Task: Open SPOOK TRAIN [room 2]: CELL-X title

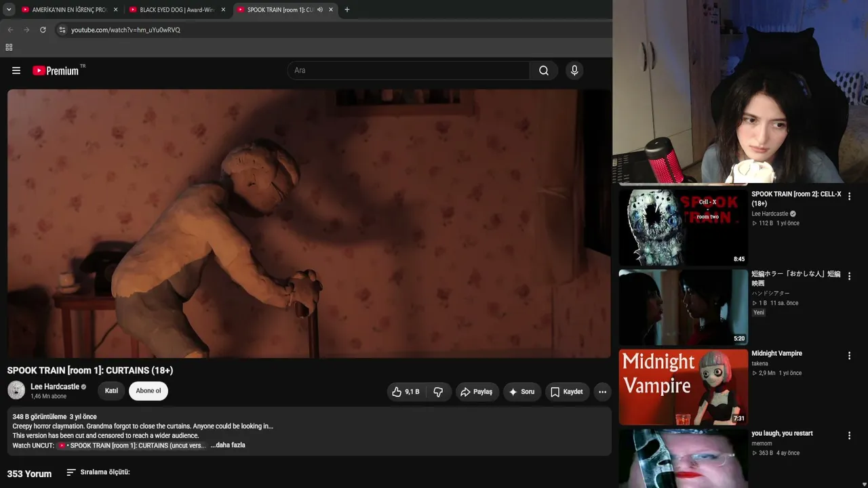Action: [796, 199]
